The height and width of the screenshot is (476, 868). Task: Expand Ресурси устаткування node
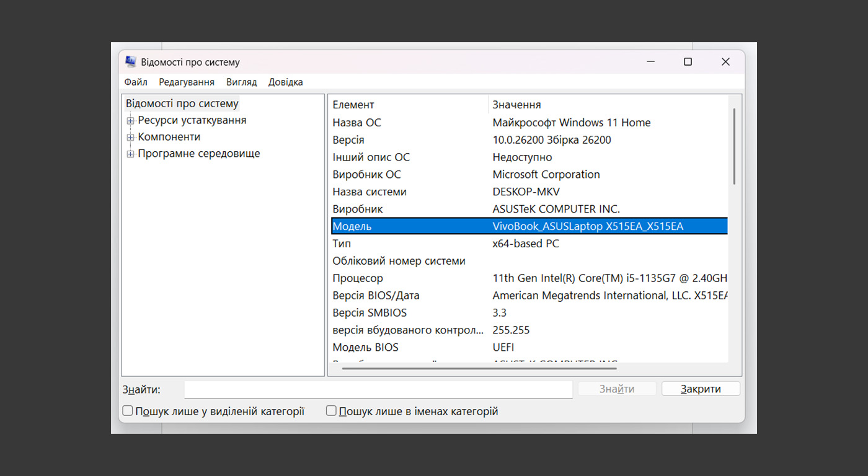pos(131,121)
